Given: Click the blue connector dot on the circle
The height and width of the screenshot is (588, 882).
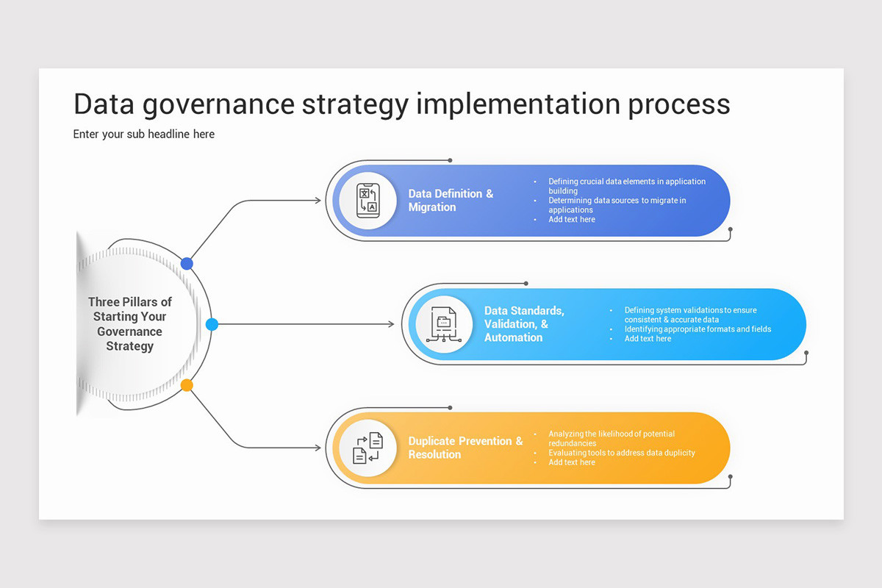Looking at the screenshot, I should pyautogui.click(x=187, y=262).
